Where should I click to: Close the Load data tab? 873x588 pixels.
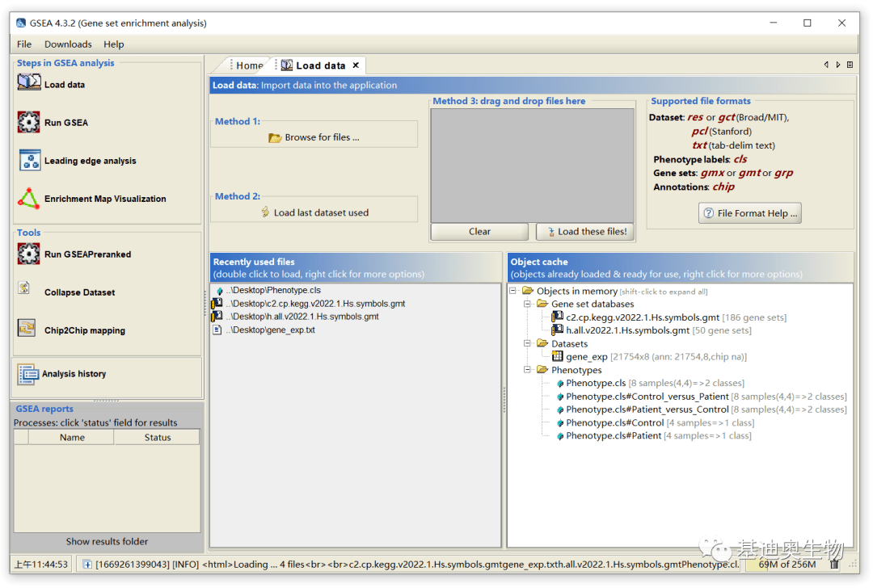click(x=355, y=65)
